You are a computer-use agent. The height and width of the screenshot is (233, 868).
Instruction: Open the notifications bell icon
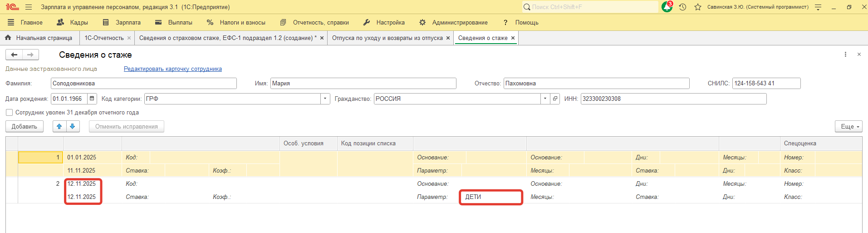(x=667, y=7)
